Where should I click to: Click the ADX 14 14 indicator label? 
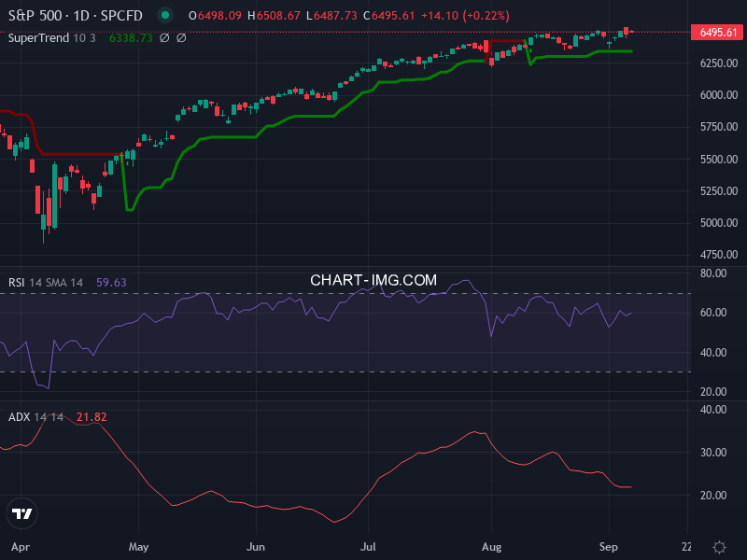(x=35, y=417)
